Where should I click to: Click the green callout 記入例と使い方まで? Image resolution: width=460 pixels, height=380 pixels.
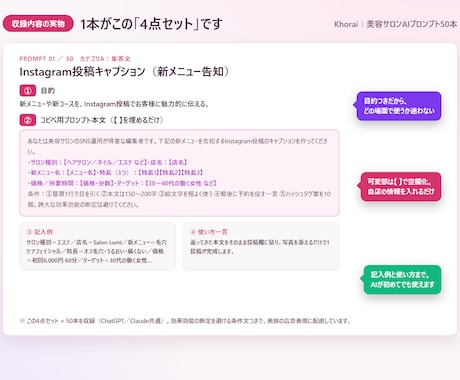pyautogui.click(x=402, y=280)
